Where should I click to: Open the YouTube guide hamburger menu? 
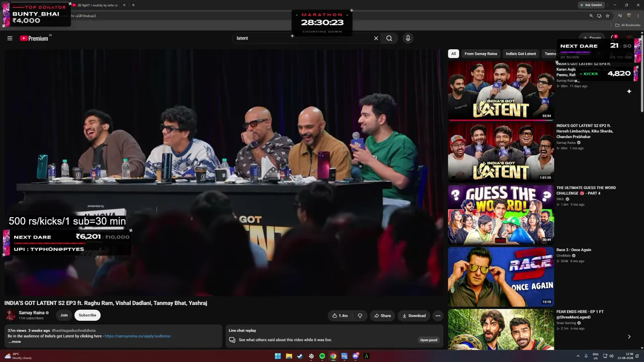(10, 38)
